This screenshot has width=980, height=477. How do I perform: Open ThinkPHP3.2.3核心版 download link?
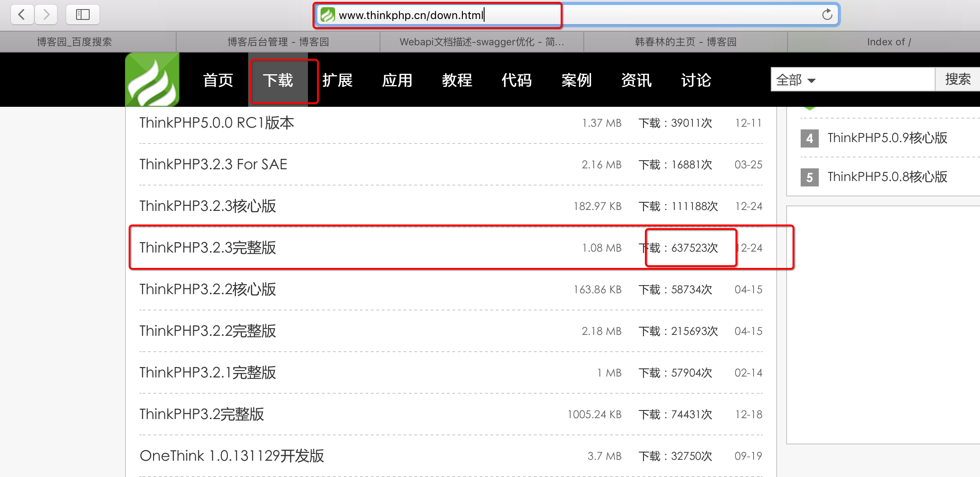[207, 206]
